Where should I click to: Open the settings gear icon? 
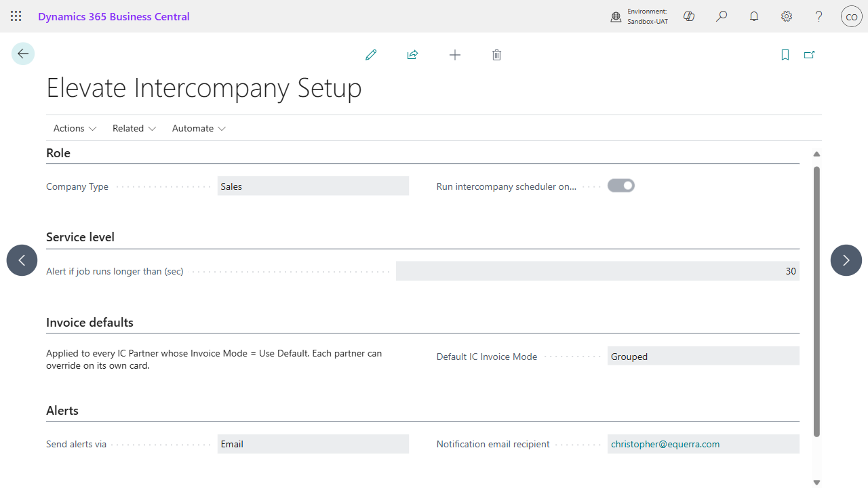click(x=787, y=16)
